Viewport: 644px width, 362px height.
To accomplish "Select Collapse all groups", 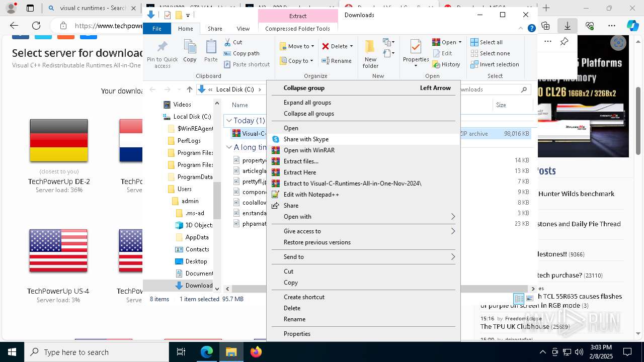I will [x=363, y=114].
